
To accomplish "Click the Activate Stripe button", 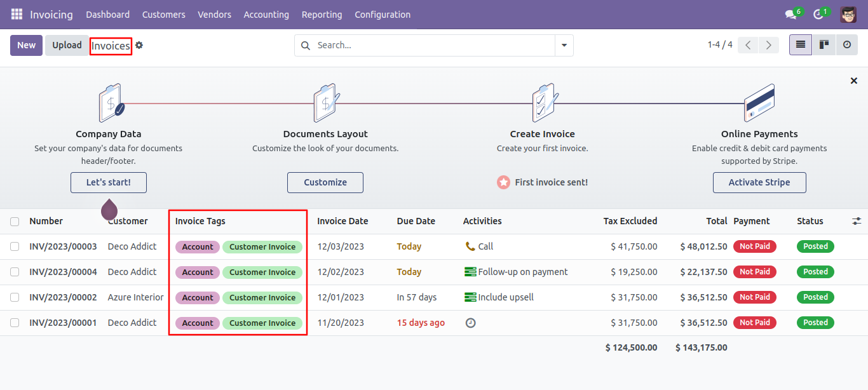I will [x=759, y=182].
